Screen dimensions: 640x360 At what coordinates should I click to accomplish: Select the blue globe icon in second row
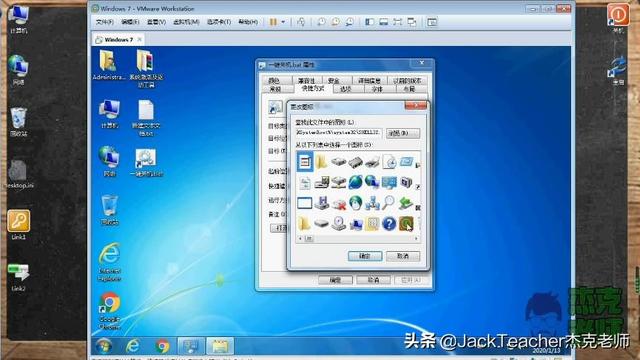coord(355,182)
